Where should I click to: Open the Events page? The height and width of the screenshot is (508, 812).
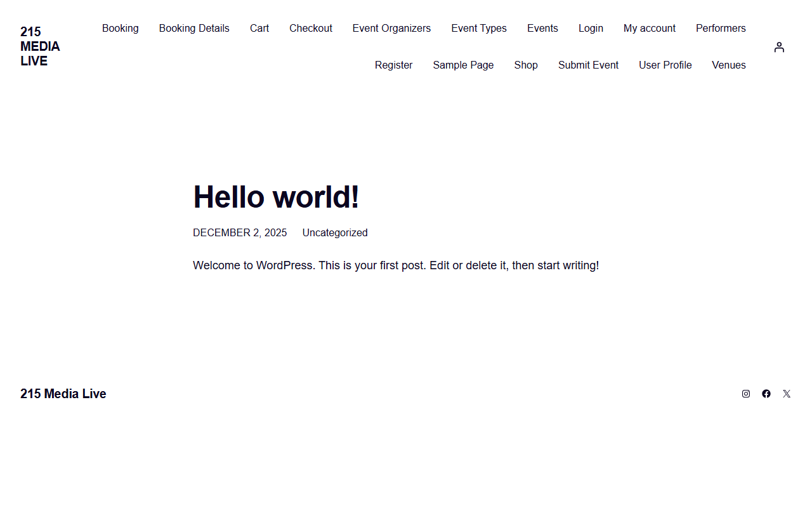(542, 28)
